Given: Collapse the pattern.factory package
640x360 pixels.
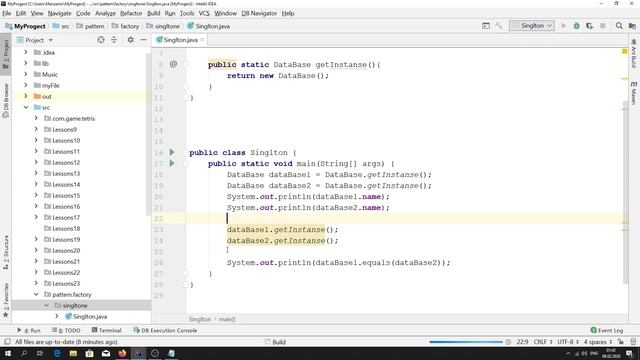Looking at the screenshot, I should [x=36, y=294].
